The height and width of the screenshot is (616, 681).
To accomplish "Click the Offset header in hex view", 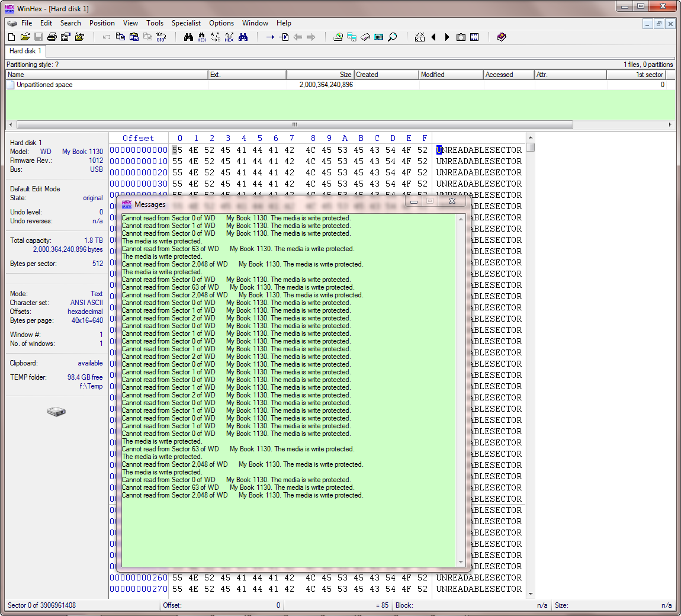I will 139,139.
